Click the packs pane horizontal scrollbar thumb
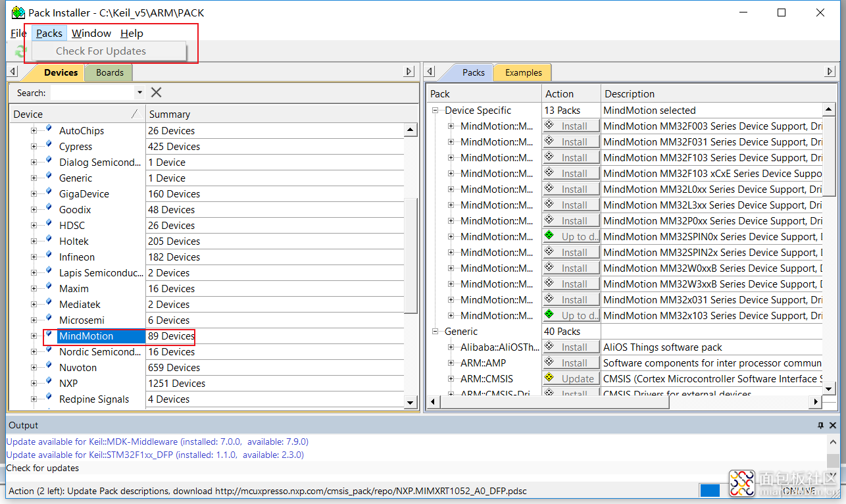Viewport: 846px width, 504px height. pyautogui.click(x=553, y=401)
